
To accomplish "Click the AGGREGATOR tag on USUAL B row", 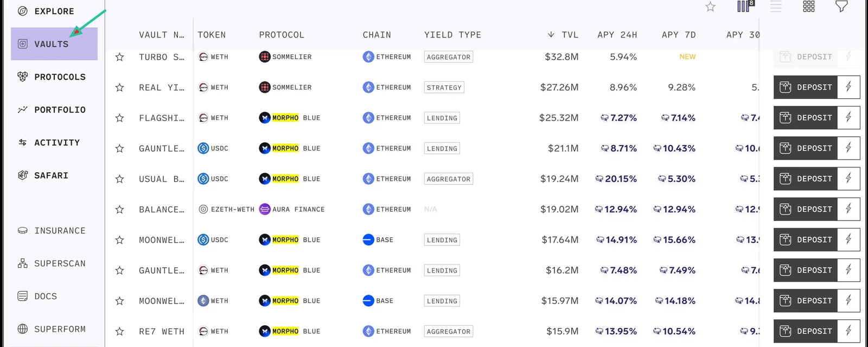I will click(x=449, y=179).
